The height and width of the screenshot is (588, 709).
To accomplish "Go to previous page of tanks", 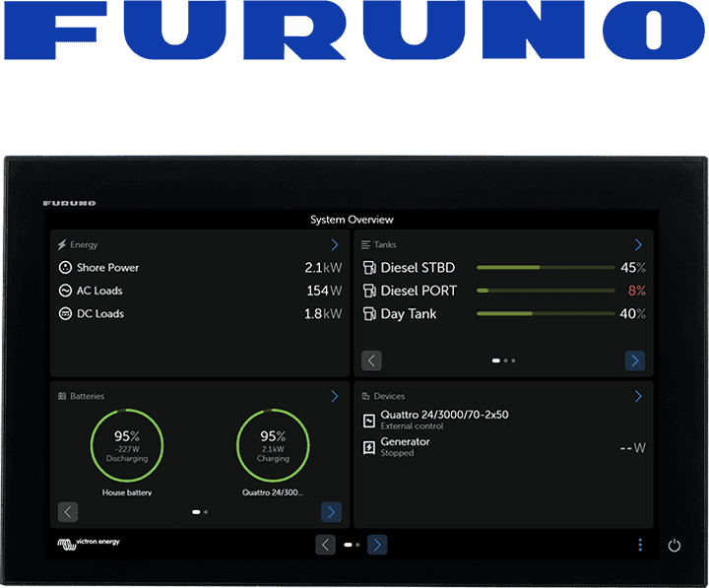I will pyautogui.click(x=371, y=360).
